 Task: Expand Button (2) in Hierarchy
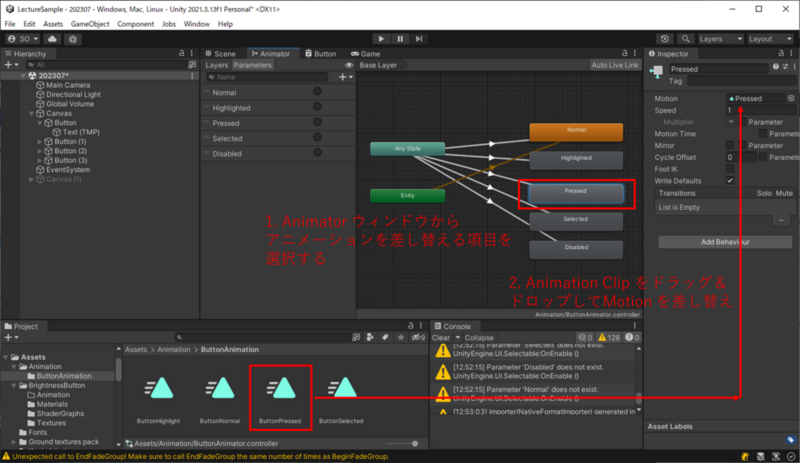coord(40,151)
